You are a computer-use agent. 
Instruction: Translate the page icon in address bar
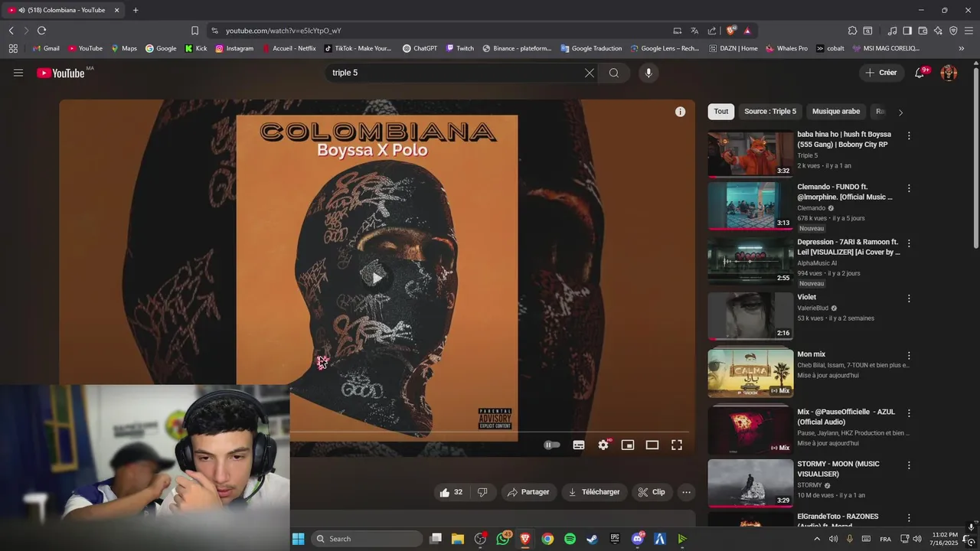click(x=694, y=31)
